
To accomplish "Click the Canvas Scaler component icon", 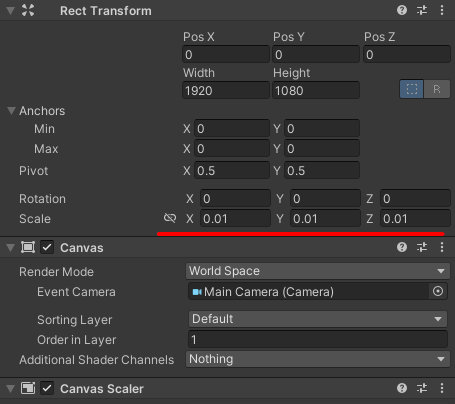I will (28, 388).
